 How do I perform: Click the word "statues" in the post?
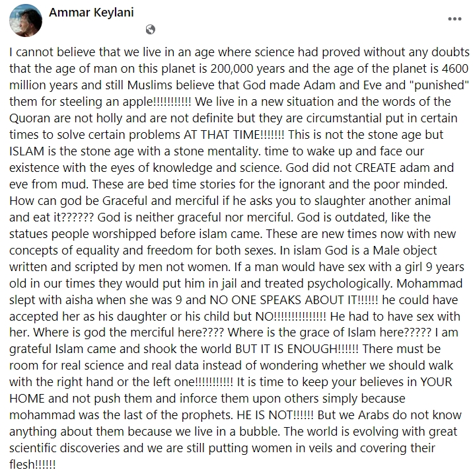tap(28, 234)
